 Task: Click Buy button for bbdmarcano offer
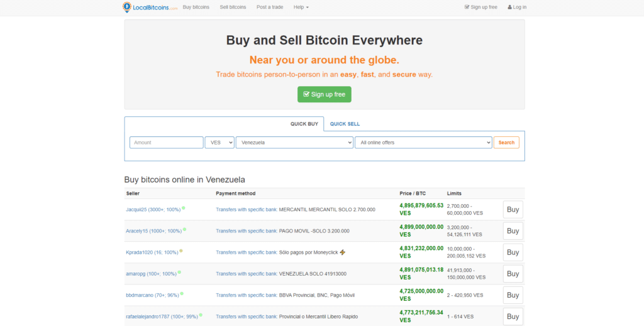pos(513,295)
